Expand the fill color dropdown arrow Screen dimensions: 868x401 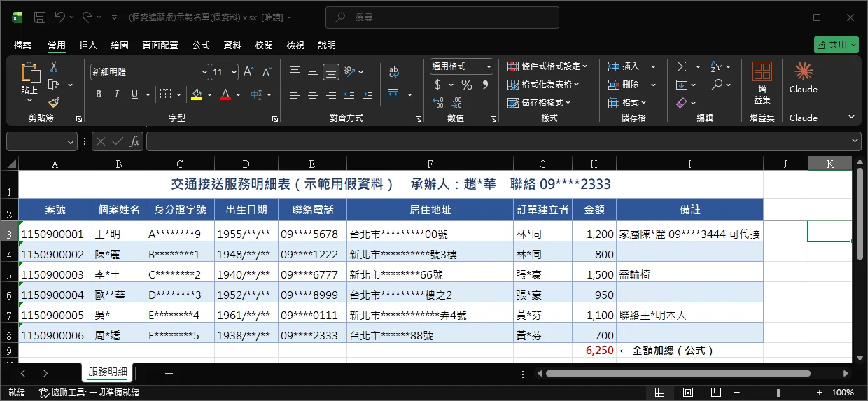[209, 94]
